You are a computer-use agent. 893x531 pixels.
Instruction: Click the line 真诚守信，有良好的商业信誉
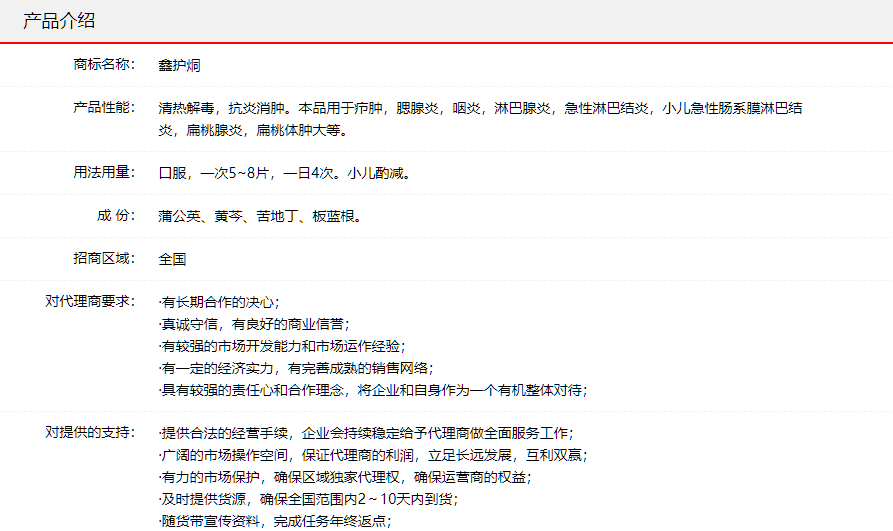pos(254,324)
